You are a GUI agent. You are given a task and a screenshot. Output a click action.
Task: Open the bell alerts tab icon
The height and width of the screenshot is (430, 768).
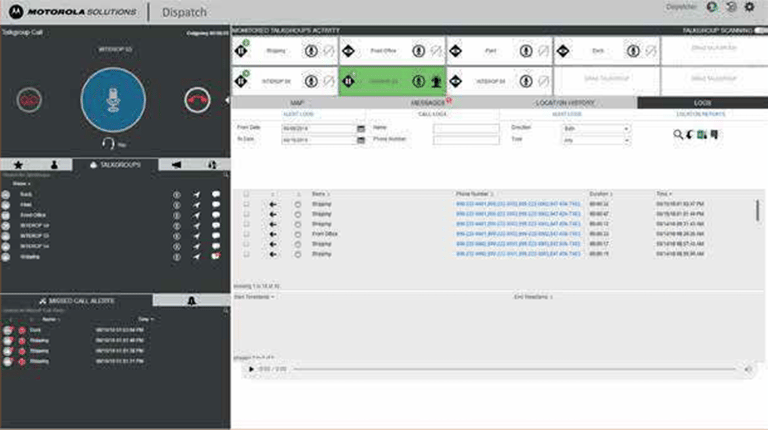pos(192,300)
